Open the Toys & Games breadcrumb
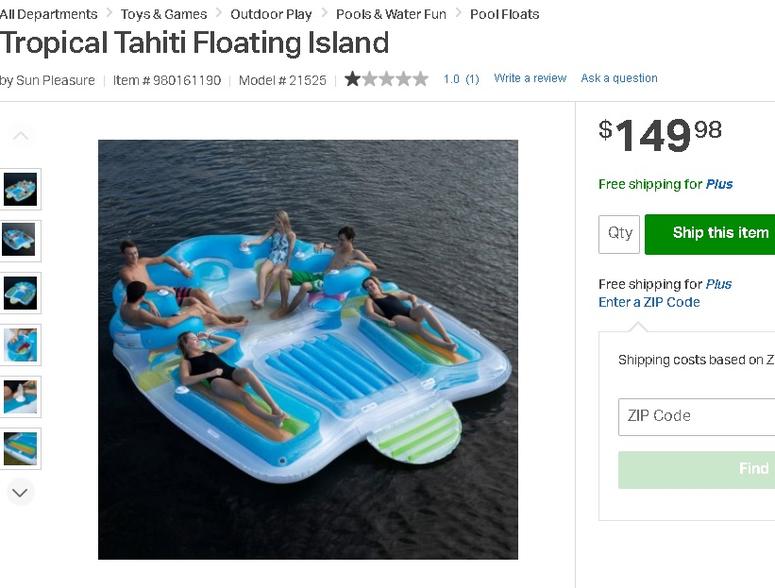775x588 pixels. click(164, 14)
